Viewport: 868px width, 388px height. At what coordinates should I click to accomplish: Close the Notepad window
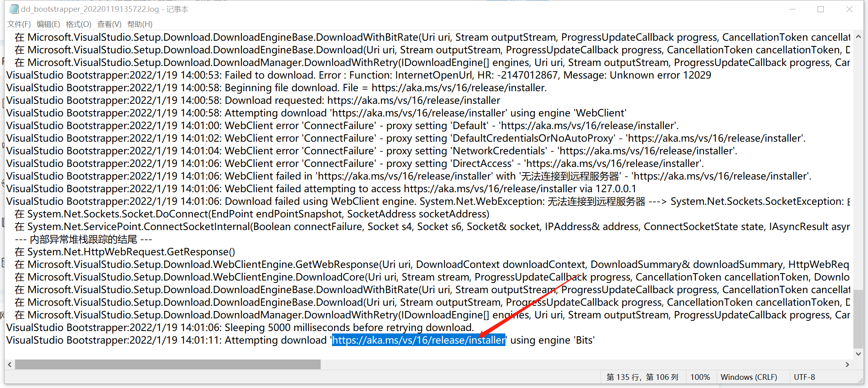849,9
